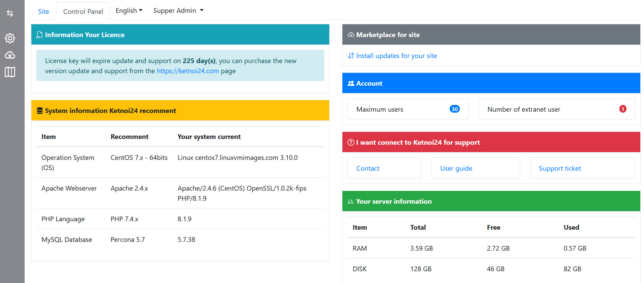Open the User guide link
This screenshot has width=644, height=283.
[456, 168]
